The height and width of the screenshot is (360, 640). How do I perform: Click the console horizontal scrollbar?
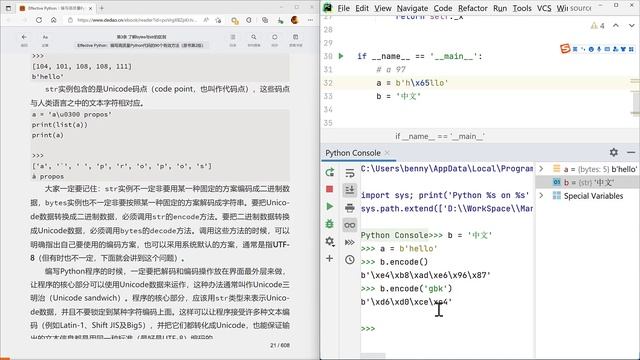[x=373, y=356]
